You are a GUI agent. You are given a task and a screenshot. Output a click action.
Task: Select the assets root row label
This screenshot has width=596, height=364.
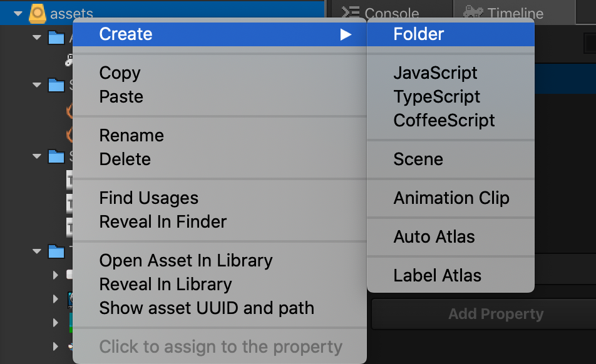pos(71,14)
